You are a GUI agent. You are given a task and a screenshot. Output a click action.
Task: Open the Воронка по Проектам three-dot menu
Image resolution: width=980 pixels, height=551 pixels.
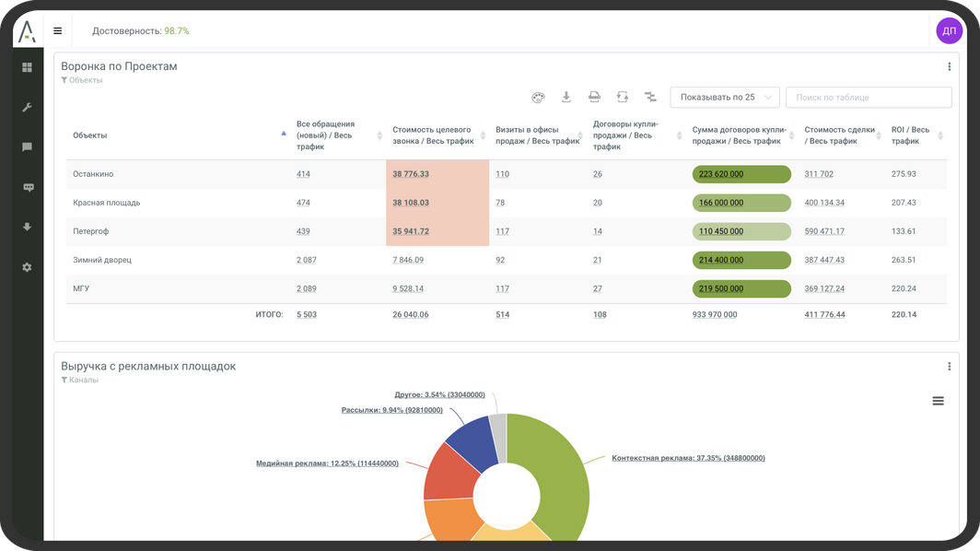(x=949, y=66)
